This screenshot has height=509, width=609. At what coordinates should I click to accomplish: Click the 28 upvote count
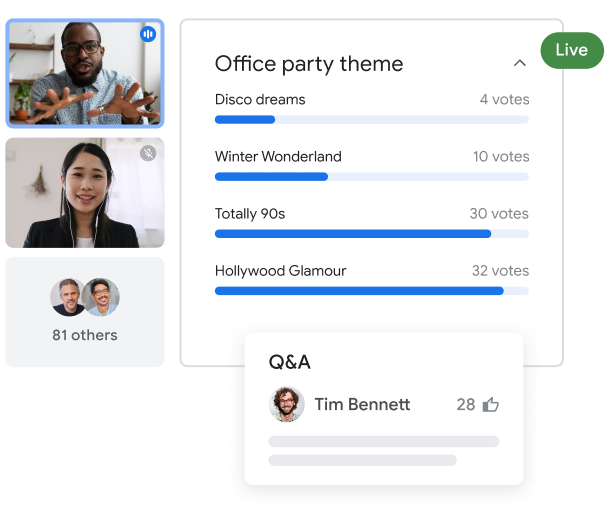point(466,405)
